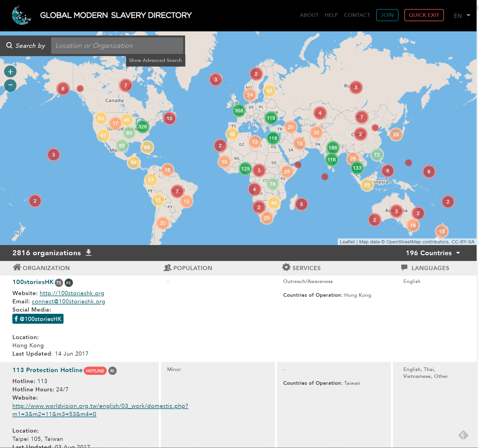The width and height of the screenshot is (478, 448).
Task: Open the ABOUT menu item
Action: tap(309, 15)
